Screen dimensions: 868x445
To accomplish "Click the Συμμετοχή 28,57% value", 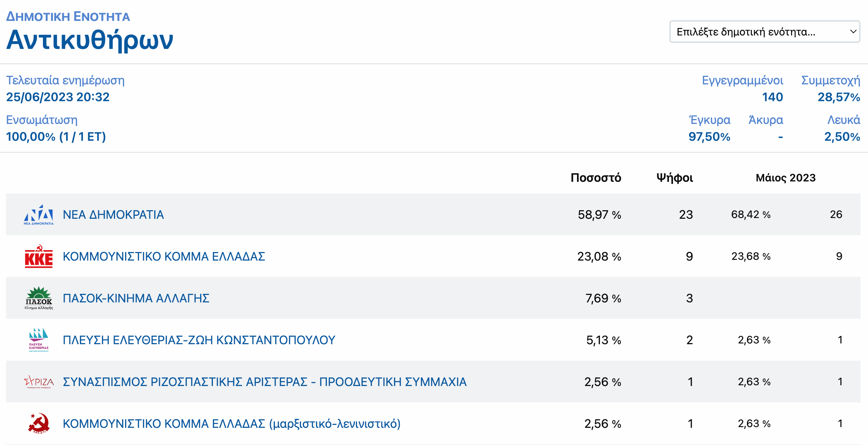I will (838, 97).
